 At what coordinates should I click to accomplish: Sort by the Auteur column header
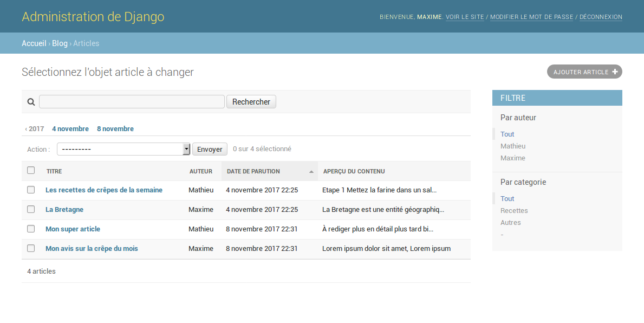201,171
